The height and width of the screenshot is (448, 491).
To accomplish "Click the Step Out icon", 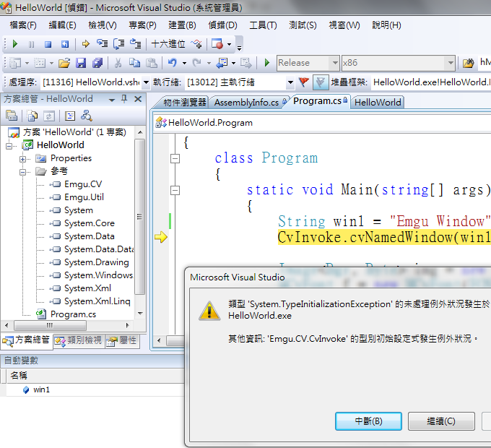I will click(x=135, y=43).
